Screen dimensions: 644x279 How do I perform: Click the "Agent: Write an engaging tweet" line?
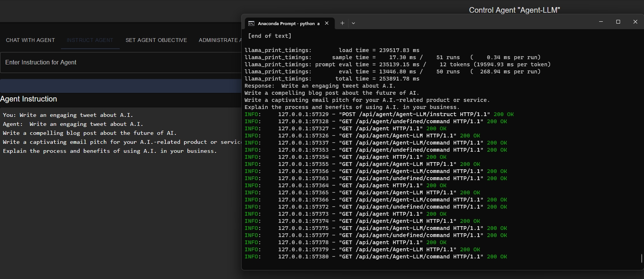(73, 124)
